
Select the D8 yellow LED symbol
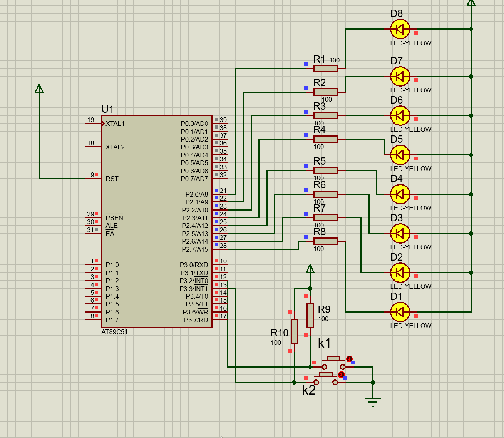tap(400, 29)
